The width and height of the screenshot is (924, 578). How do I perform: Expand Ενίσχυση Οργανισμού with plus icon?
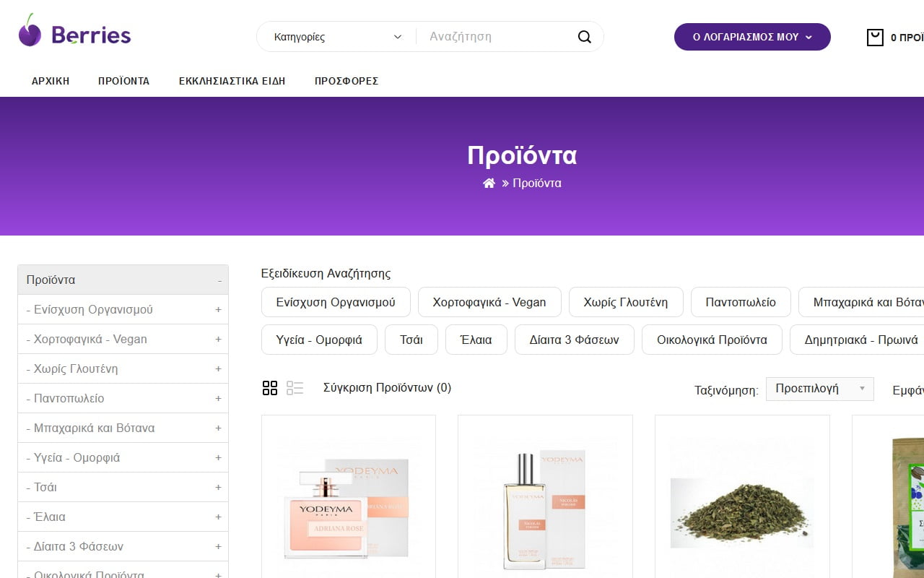tap(218, 309)
